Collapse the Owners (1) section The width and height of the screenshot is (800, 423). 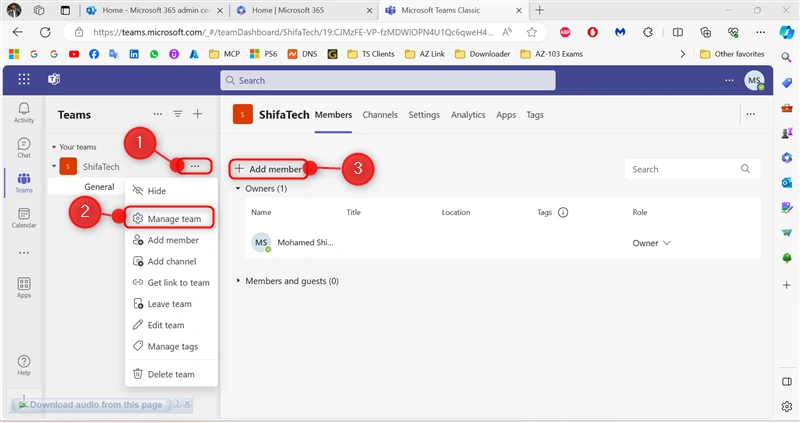[238, 188]
